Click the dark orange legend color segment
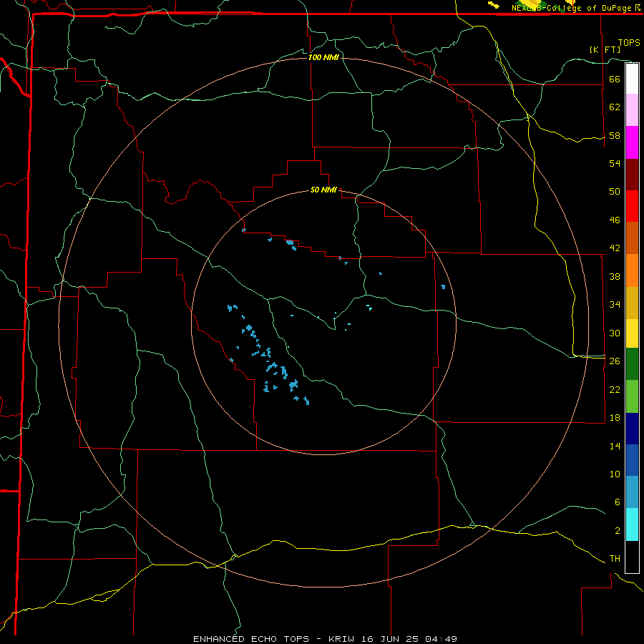The width and height of the screenshot is (644, 644). click(x=632, y=238)
